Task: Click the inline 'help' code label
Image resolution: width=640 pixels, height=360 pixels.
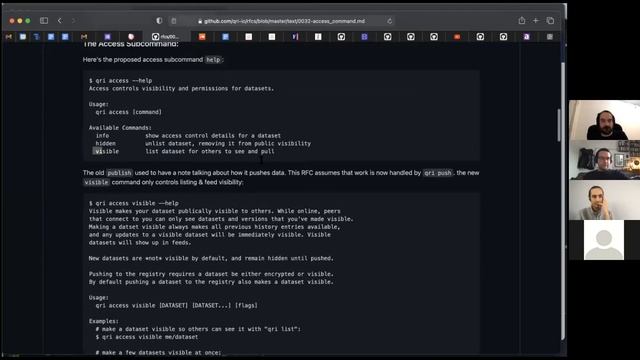Action: [x=213, y=60]
